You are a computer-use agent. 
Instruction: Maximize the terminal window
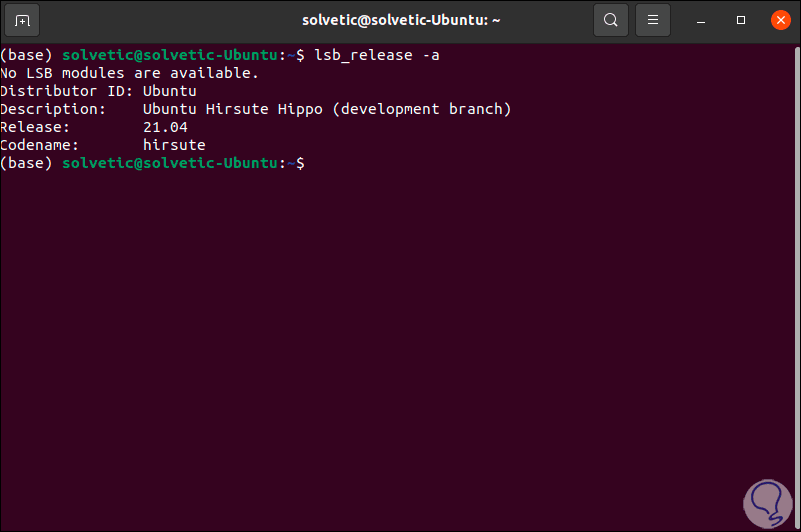[x=741, y=20]
